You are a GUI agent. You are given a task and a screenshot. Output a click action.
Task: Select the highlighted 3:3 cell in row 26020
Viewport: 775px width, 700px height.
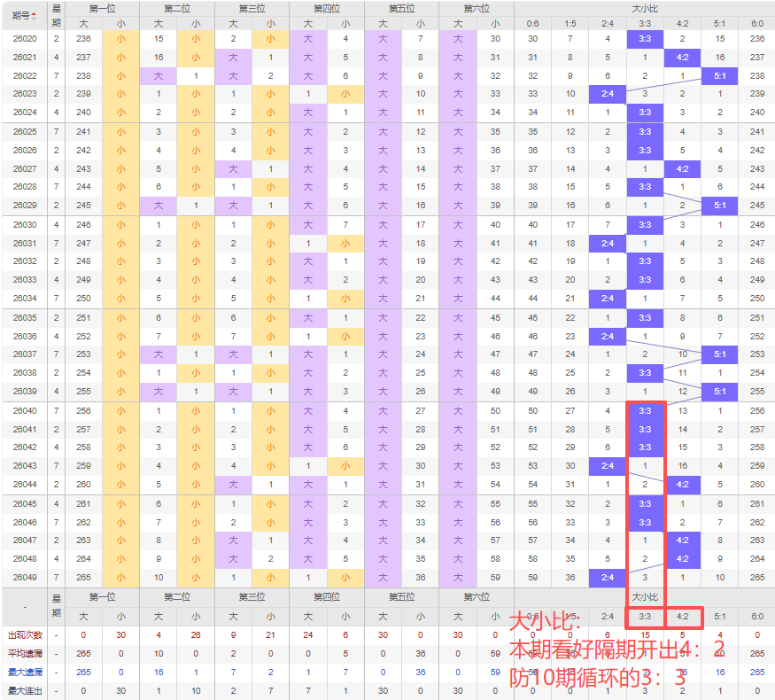click(x=645, y=39)
